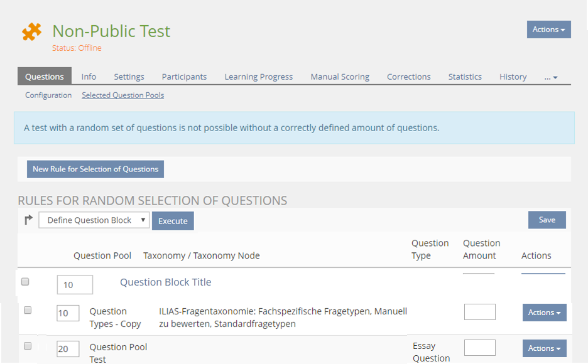Screen dimensions: 588x364
Task: Switch to the Settings tab
Action: [129, 77]
